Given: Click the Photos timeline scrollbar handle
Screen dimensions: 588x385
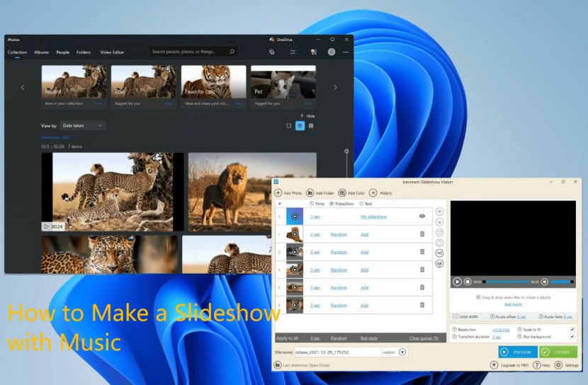Looking at the screenshot, I should [346, 151].
